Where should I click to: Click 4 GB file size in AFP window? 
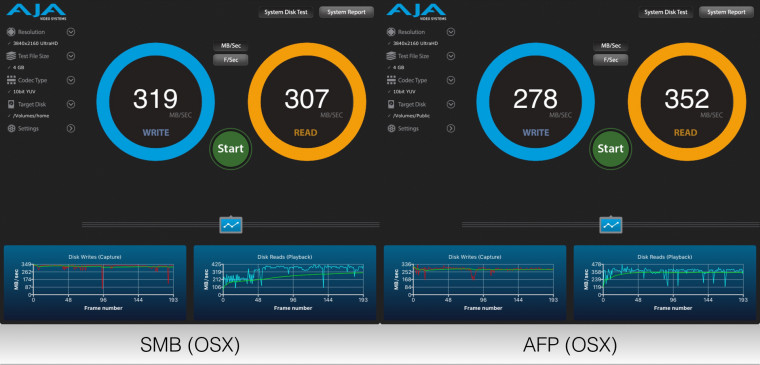point(399,67)
